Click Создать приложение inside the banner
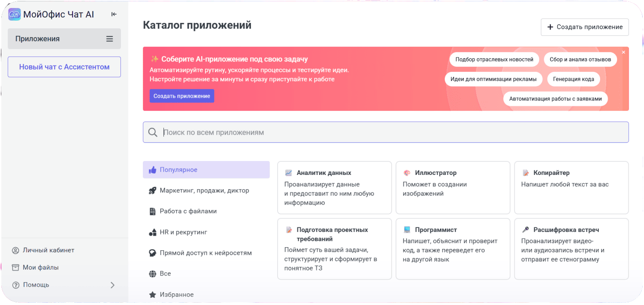The height and width of the screenshot is (305, 644). 181,96
